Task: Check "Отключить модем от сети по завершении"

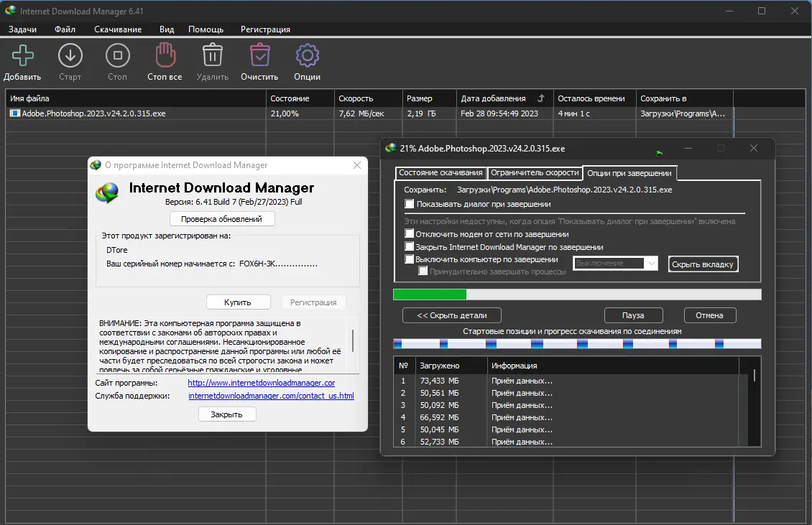Action: (410, 234)
